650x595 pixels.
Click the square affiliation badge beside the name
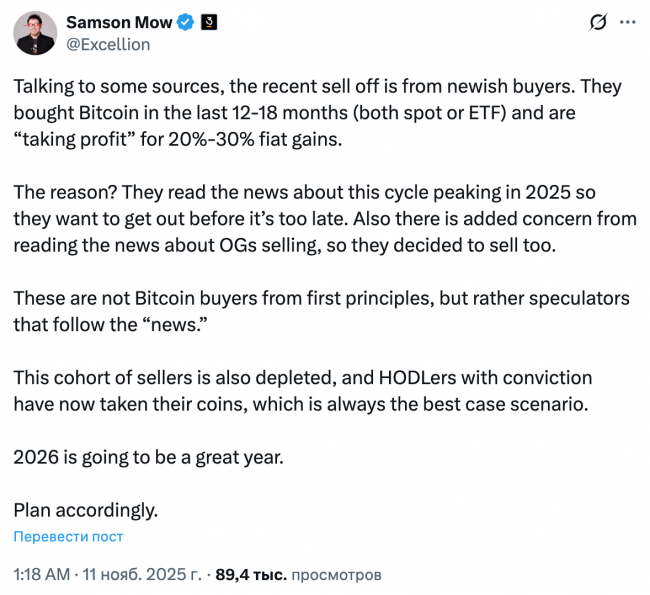(x=210, y=22)
